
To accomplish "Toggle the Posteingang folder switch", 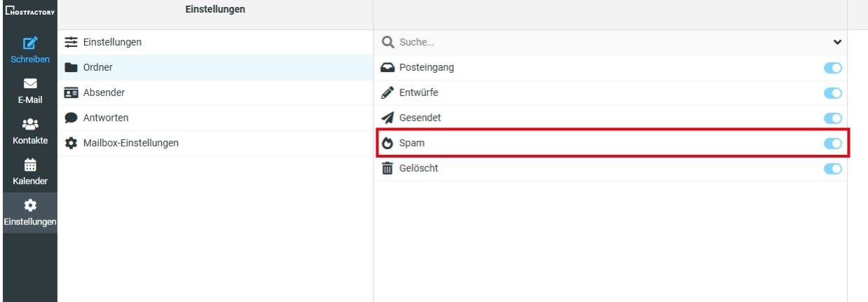I will pos(832,67).
